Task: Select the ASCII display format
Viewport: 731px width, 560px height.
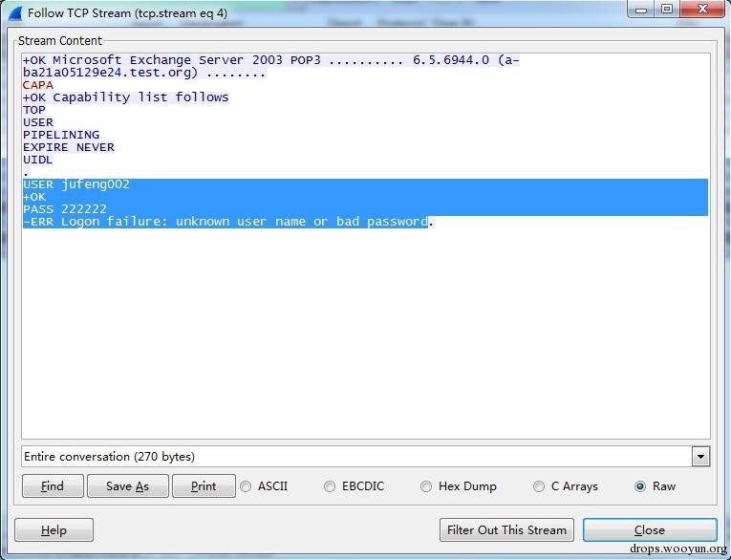Action: (x=247, y=486)
